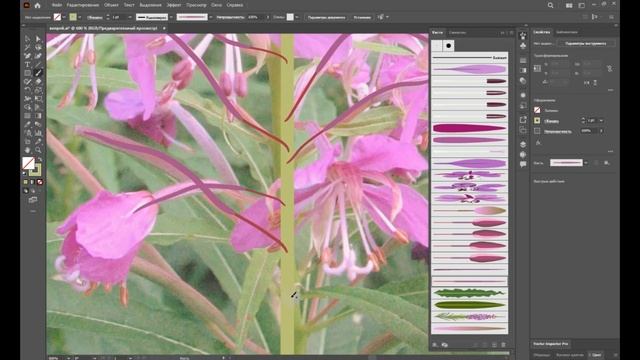
Task: Open fill color dropdown in control bar
Action: pos(64,17)
